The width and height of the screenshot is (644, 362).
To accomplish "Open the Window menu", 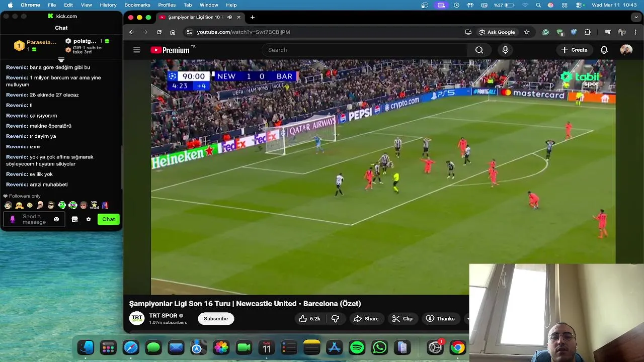I will tap(209, 5).
